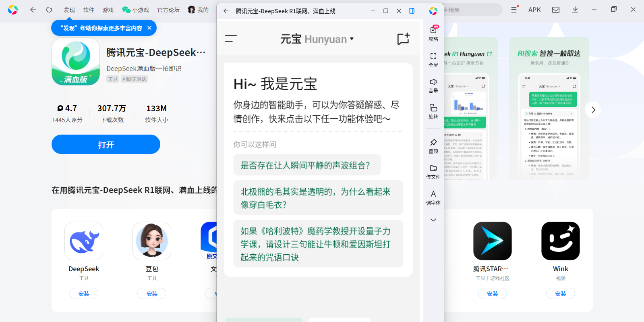Go back in the app store window

click(33, 10)
